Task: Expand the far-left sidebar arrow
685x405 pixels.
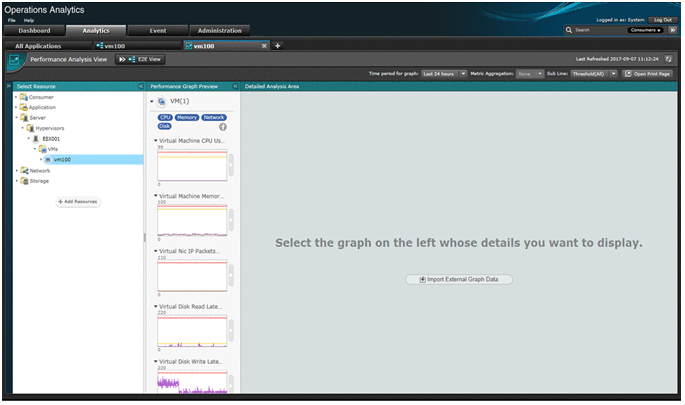Action: coord(8,86)
